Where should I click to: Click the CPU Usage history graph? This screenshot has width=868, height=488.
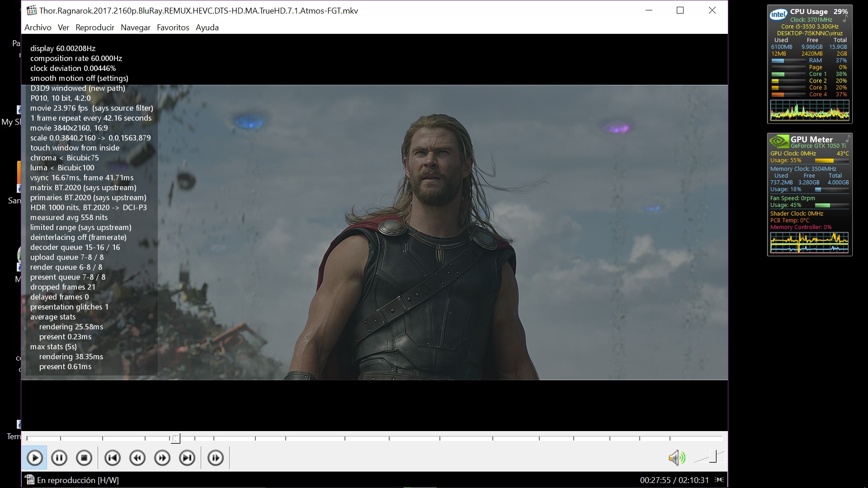(810, 110)
